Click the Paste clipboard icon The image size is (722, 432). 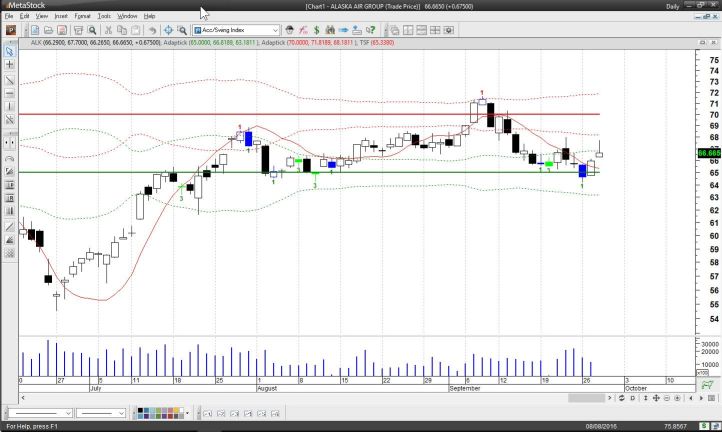coord(136,30)
